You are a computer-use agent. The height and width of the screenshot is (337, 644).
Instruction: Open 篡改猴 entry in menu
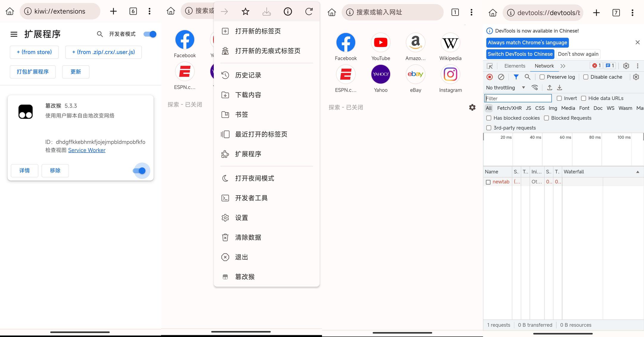tap(267, 277)
